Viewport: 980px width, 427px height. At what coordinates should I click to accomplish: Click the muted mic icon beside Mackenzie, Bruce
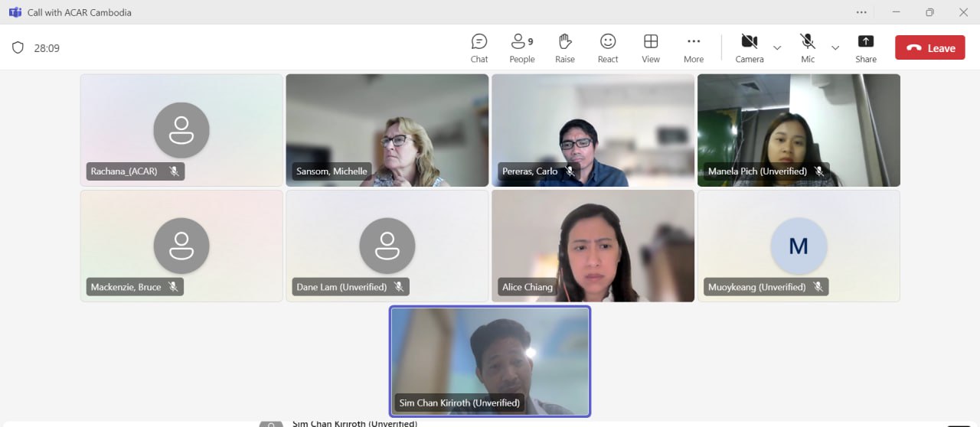[174, 287]
